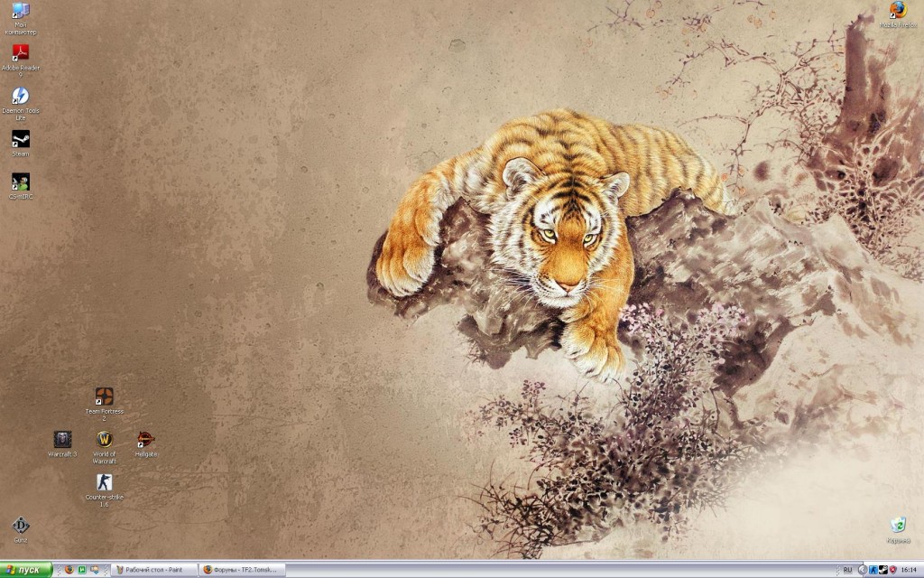Screen dimensions: 924x578
Task: Select the Steam desktop shortcut
Action: [21, 144]
